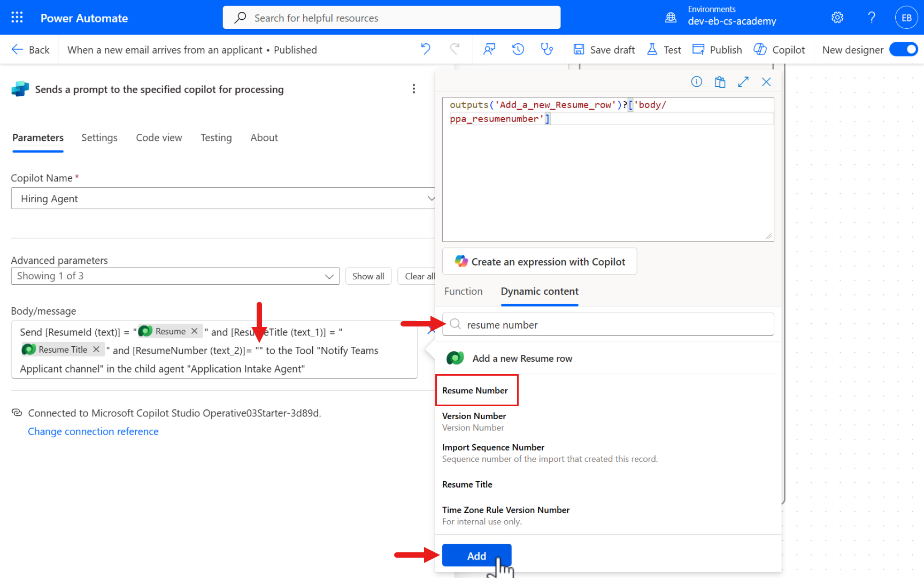Click the resume number search field

pos(615,325)
